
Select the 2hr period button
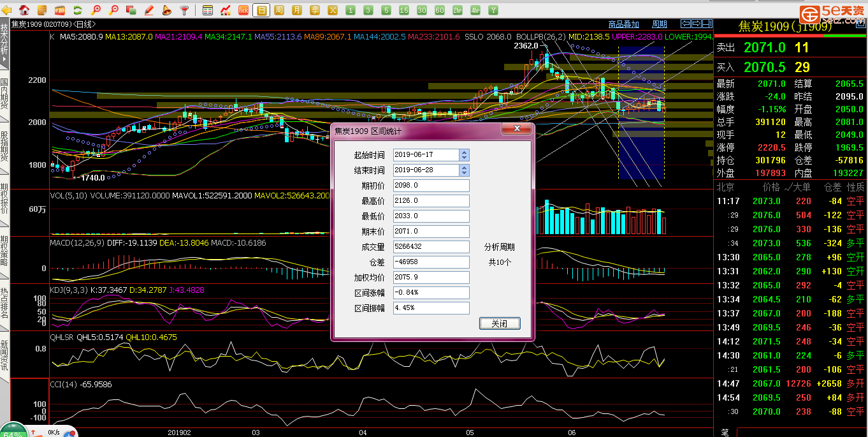(x=458, y=10)
